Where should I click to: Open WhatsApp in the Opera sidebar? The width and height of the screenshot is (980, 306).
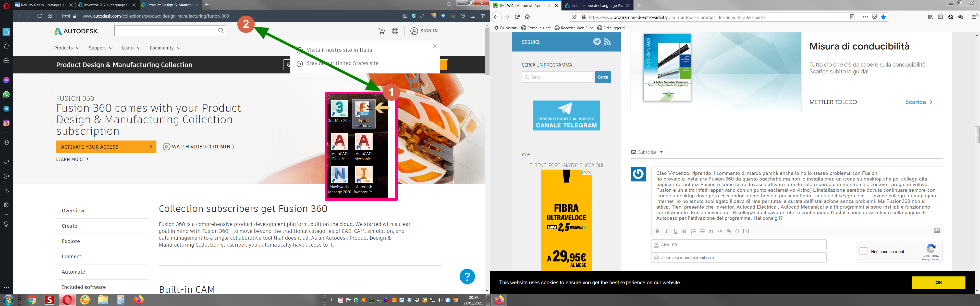point(6,94)
